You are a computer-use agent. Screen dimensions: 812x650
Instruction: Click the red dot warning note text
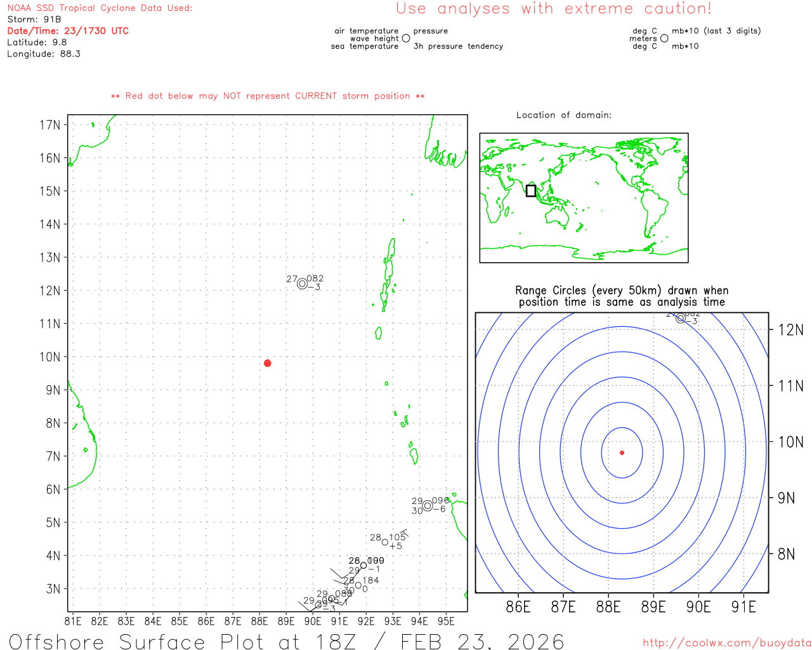click(268, 96)
